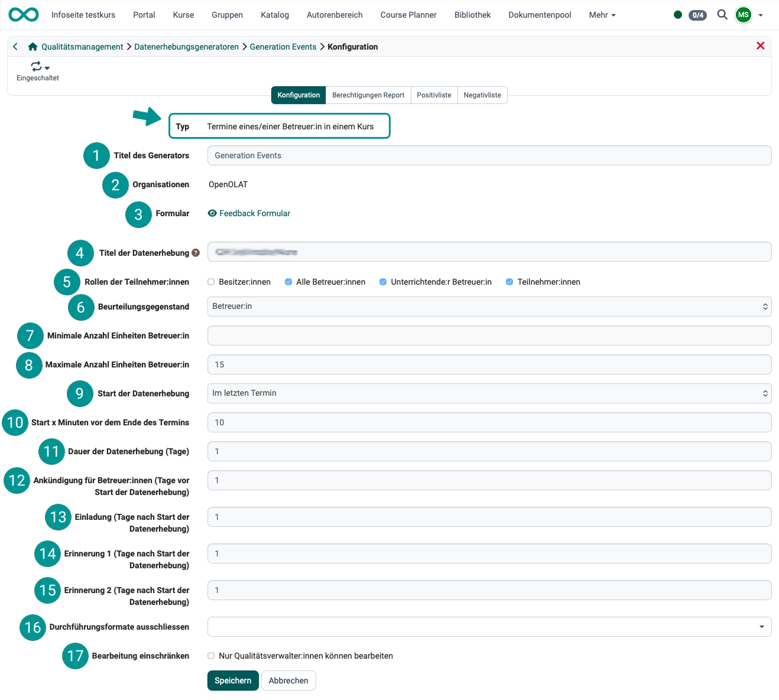Open the help icon next to Titel der Datenerhebung
The image size is (779, 700).
pyautogui.click(x=196, y=252)
